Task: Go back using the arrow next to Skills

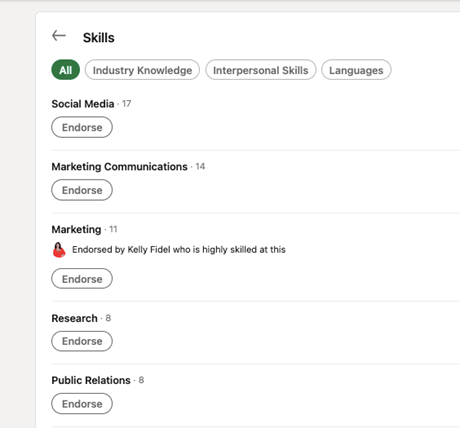Action: click(59, 36)
